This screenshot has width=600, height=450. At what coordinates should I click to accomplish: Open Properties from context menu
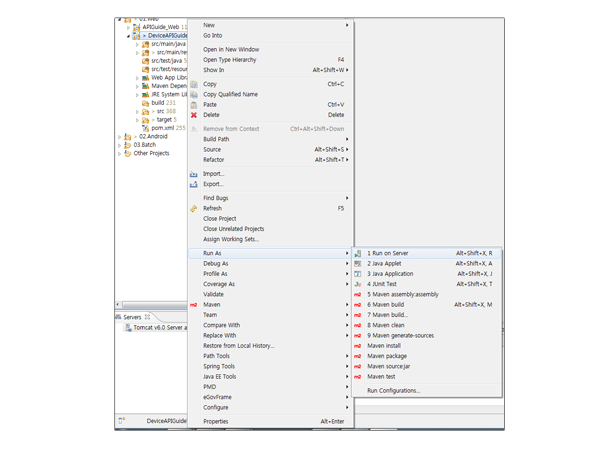click(215, 422)
